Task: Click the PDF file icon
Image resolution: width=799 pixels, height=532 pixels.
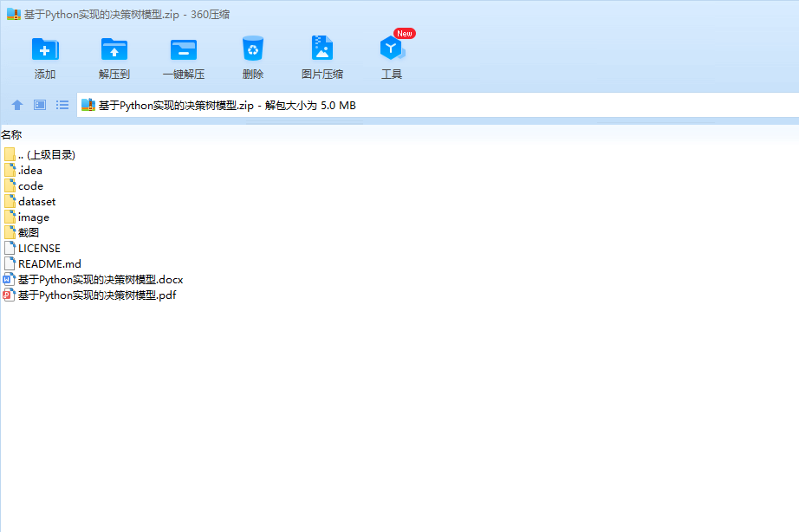Action: click(9, 295)
